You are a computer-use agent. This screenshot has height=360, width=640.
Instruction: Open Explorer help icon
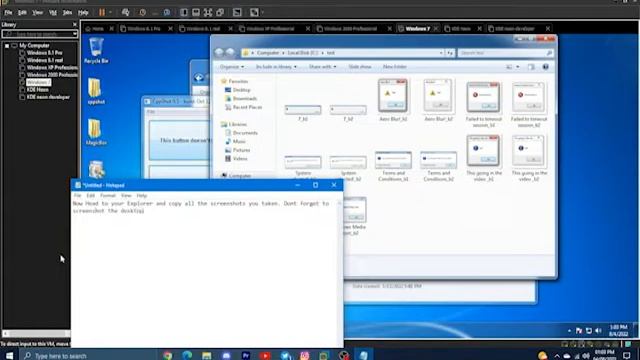click(545, 67)
